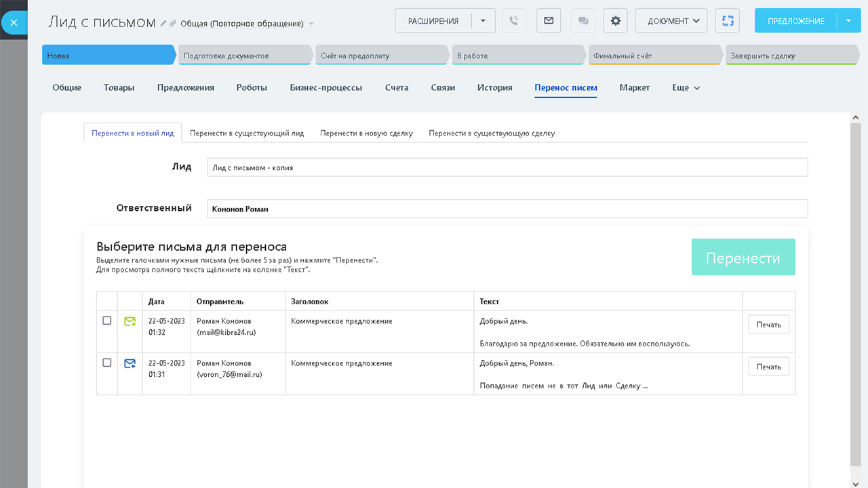This screenshot has height=488, width=868.
Task: Select the Перенести в новую сделку tab
Action: click(x=366, y=134)
